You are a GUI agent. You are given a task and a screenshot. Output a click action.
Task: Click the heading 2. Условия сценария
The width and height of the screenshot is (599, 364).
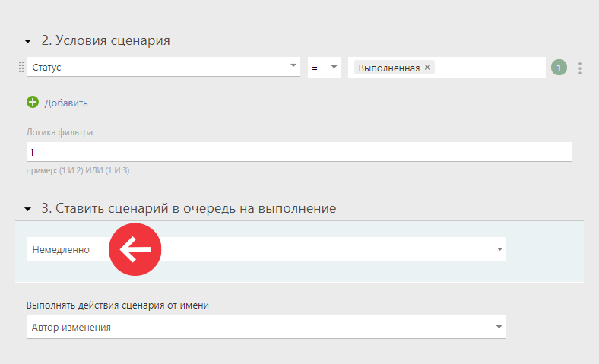coord(106,40)
